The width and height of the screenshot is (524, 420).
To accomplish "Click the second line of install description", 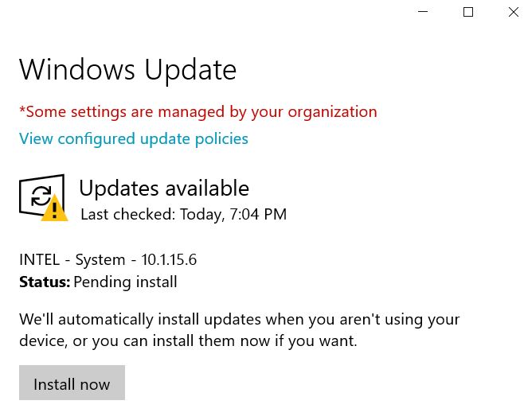I will [x=188, y=341].
